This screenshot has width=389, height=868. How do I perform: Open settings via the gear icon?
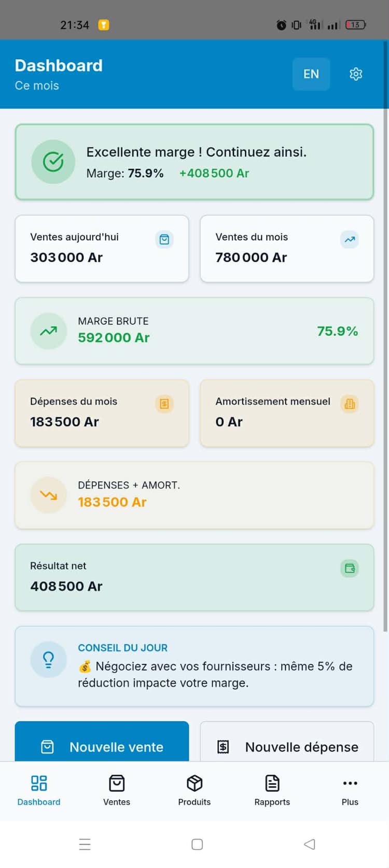click(356, 74)
